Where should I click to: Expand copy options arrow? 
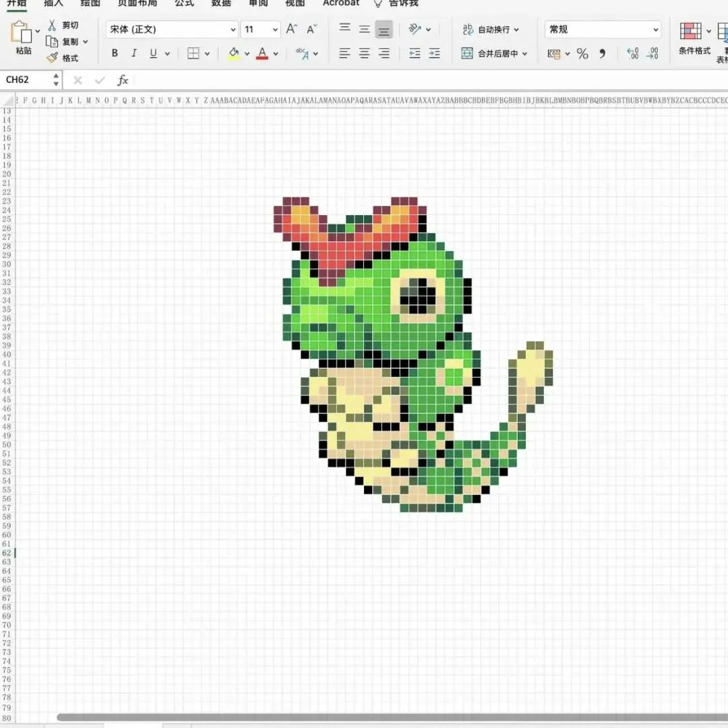[x=86, y=42]
